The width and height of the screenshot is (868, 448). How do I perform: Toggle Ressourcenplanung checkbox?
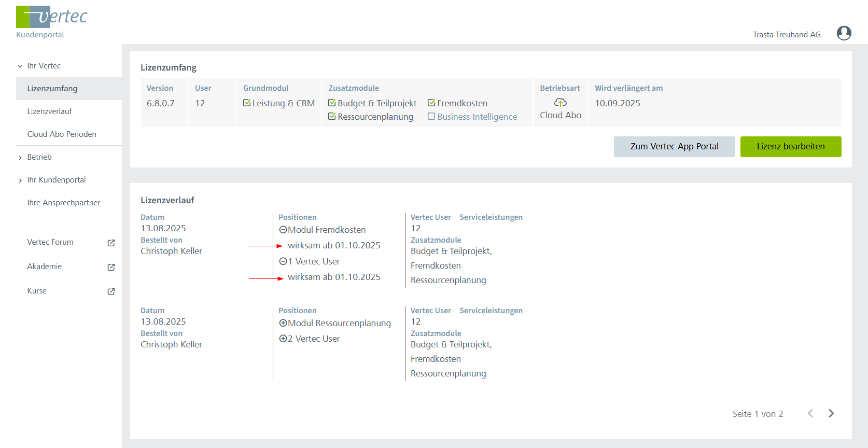(332, 116)
